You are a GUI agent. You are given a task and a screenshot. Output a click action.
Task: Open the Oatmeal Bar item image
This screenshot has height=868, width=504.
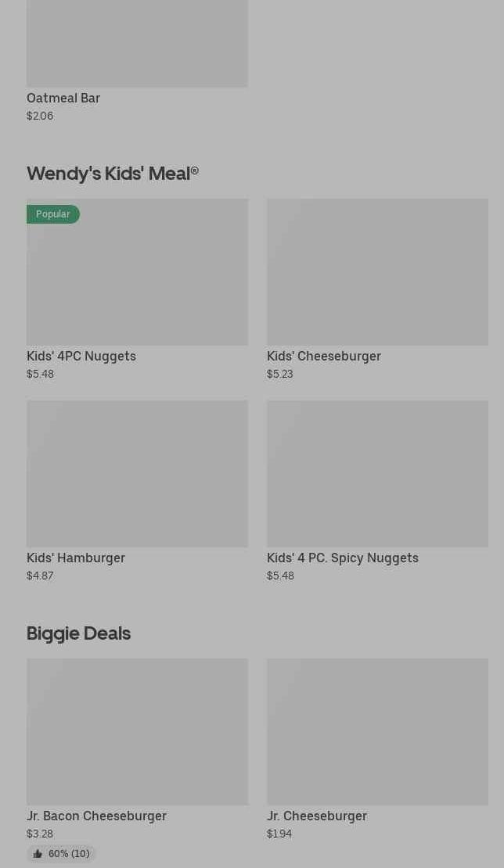[x=138, y=43]
